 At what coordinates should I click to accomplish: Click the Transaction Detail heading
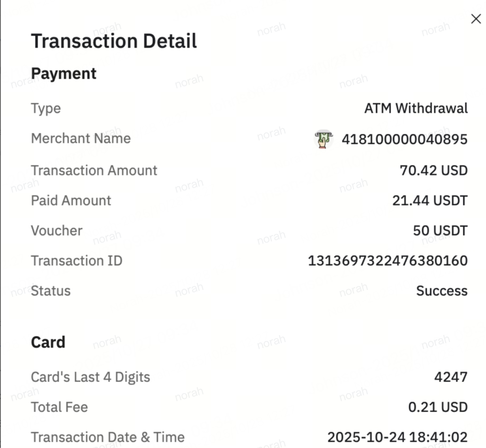(x=114, y=41)
